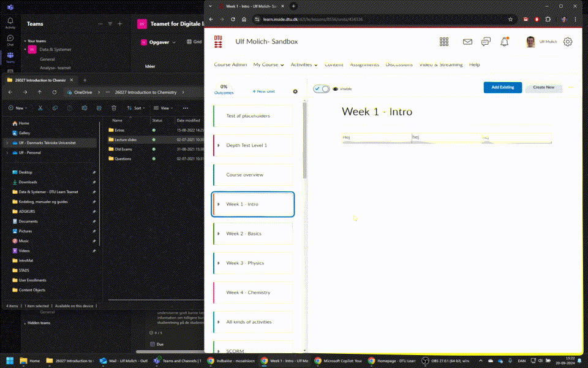Open the DTU Learn app grid icon
588x368 pixels.
(444, 42)
